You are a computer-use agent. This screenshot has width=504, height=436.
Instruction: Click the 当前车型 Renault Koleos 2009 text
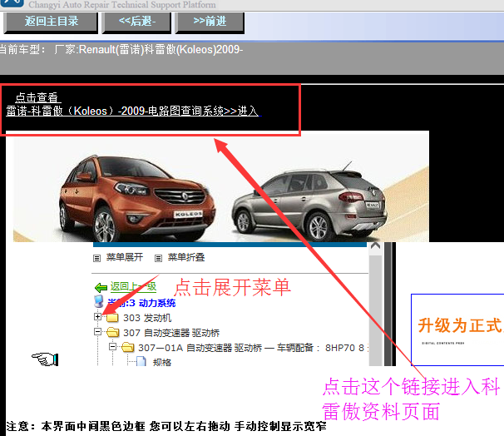(121, 50)
